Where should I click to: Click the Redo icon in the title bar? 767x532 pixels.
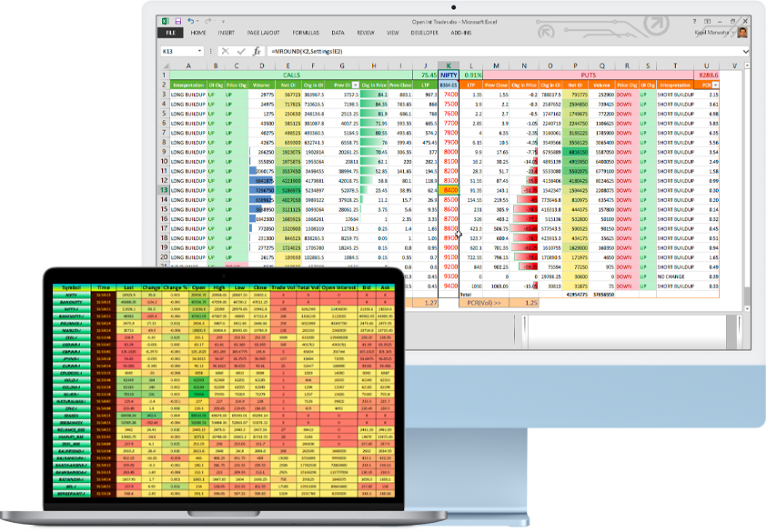[x=208, y=20]
